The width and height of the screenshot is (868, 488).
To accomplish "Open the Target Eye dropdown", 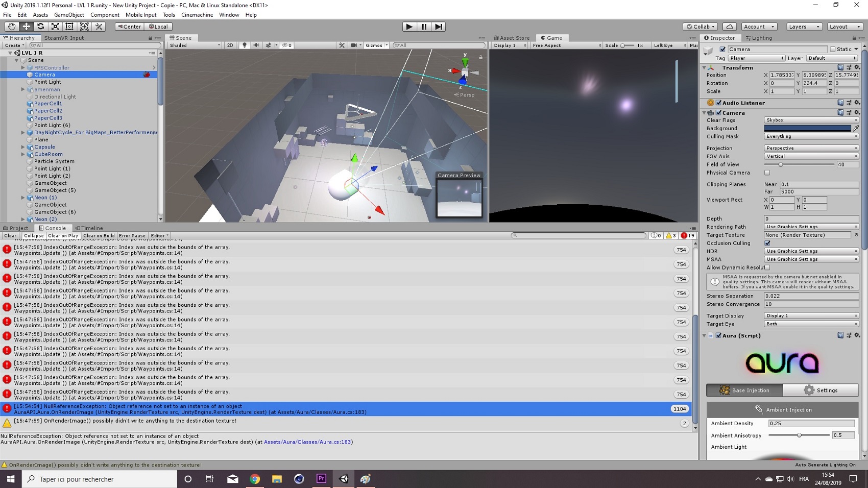I will click(x=811, y=324).
